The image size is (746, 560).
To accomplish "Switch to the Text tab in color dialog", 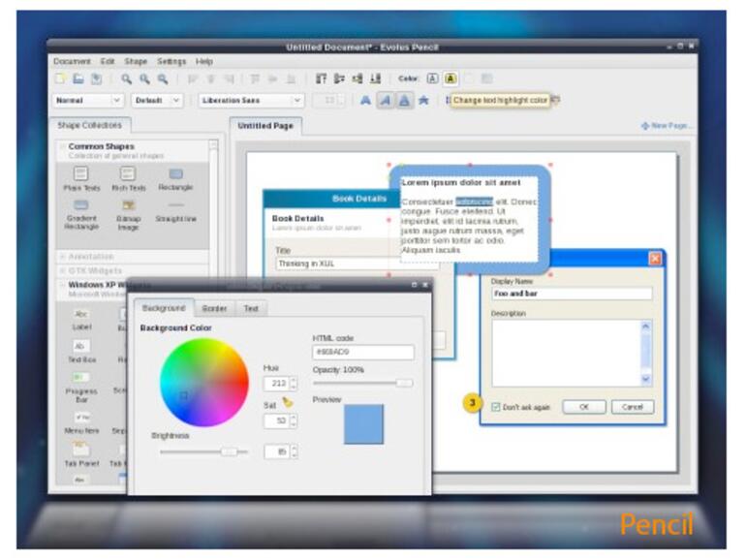I will point(251,308).
